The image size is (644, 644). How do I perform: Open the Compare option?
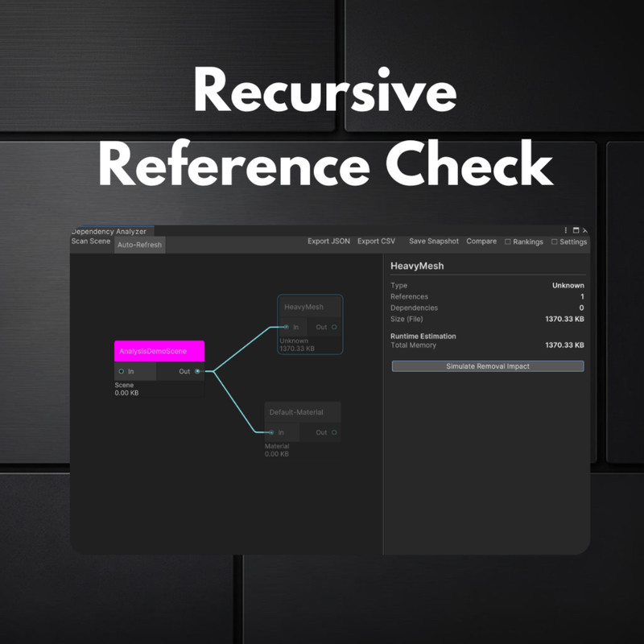(481, 241)
